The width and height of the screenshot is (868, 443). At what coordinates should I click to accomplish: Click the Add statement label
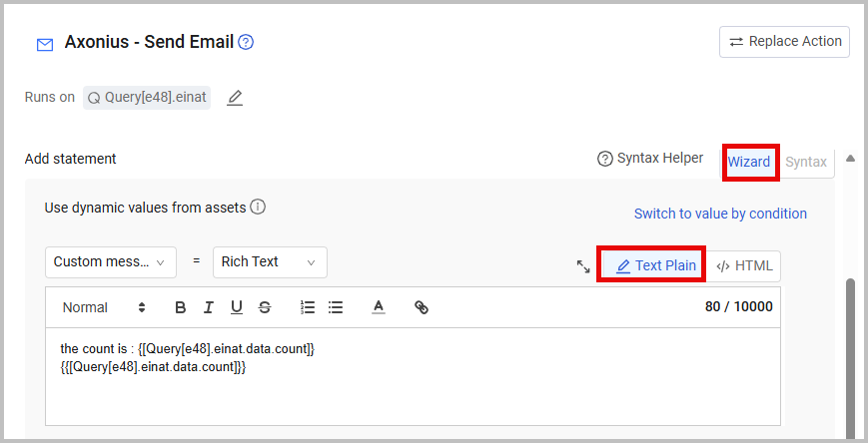(70, 159)
